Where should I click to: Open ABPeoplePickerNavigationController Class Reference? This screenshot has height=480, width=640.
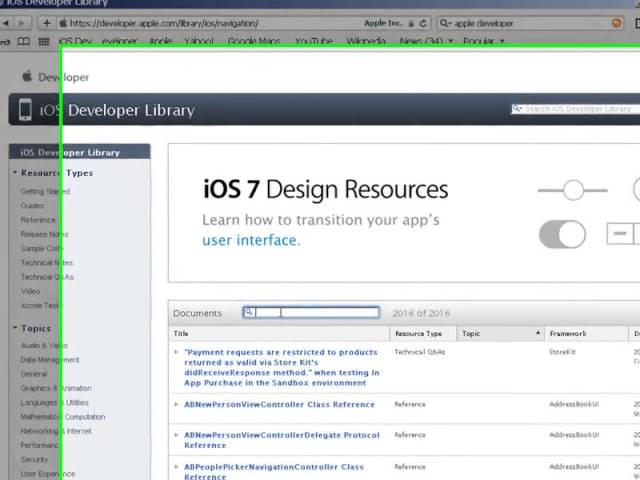274,472
